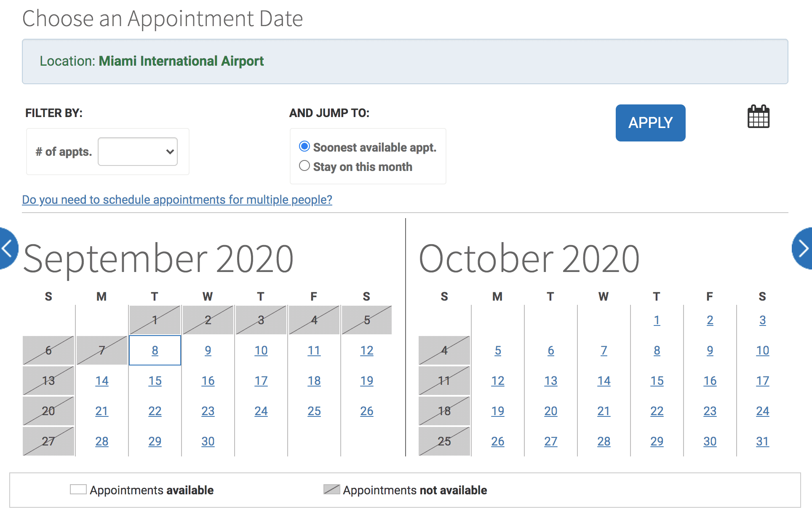Click the Miami International Airport location text
The height and width of the screenshot is (528, 812).
coord(181,61)
